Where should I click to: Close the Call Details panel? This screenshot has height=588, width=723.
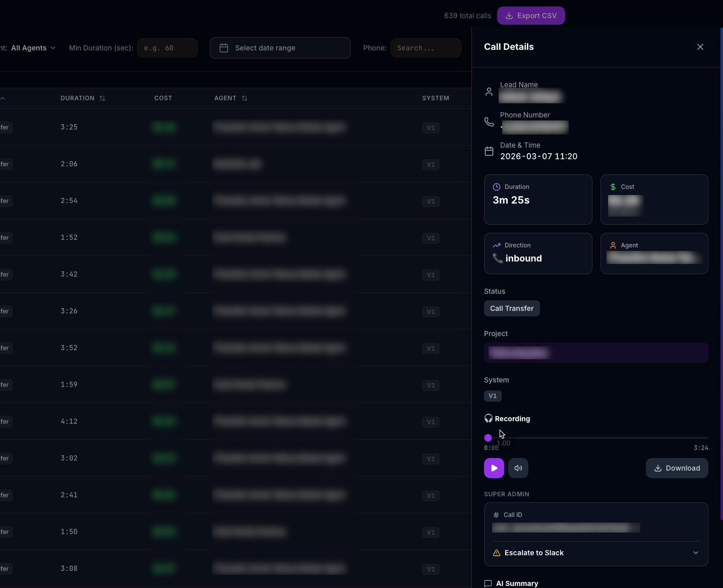pyautogui.click(x=700, y=47)
